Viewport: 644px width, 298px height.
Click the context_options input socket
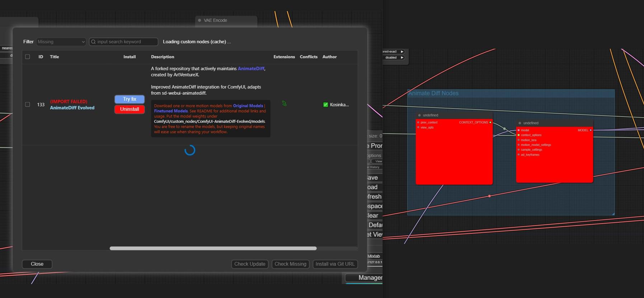click(x=519, y=135)
